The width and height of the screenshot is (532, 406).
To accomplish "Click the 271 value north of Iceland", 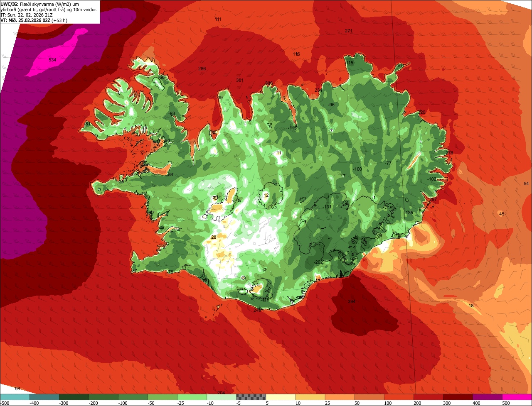I will (349, 31).
